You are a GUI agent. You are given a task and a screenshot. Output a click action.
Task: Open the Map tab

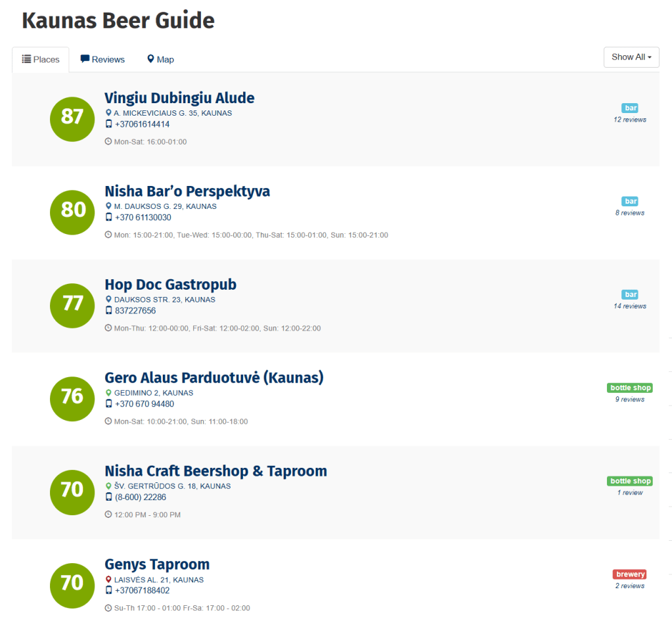click(x=161, y=59)
